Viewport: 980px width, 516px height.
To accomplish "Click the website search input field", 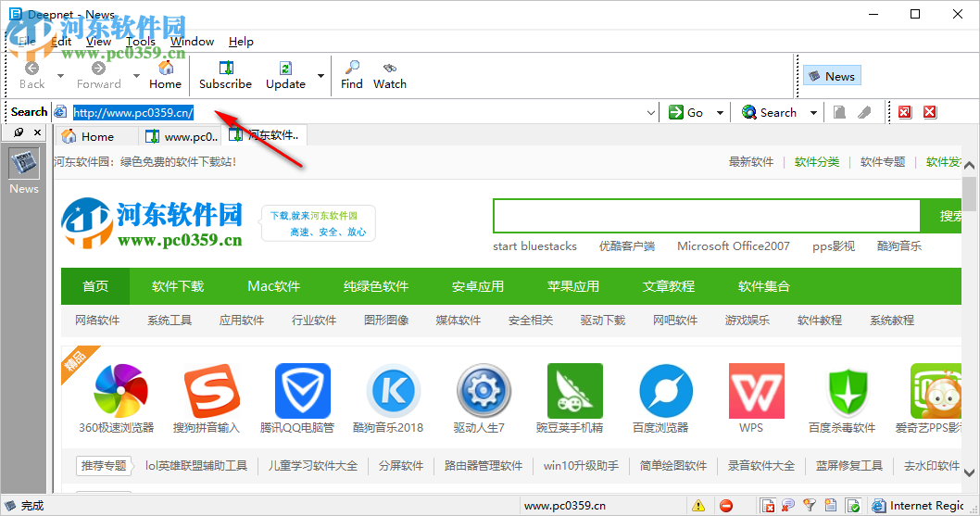I will (x=706, y=216).
